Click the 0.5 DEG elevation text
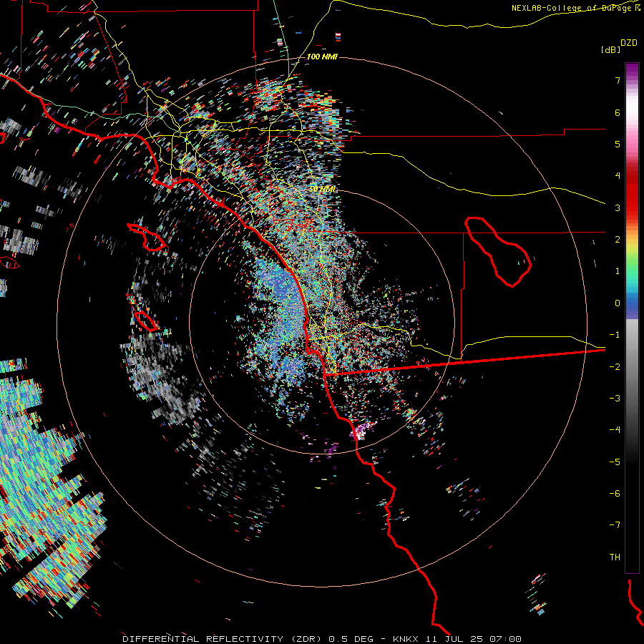The width and height of the screenshot is (644, 644). [351, 639]
